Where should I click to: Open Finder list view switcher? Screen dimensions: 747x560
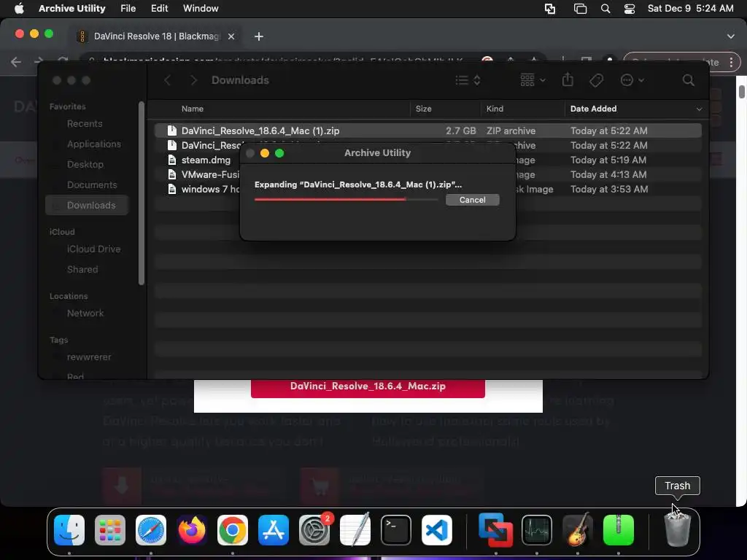(468, 80)
